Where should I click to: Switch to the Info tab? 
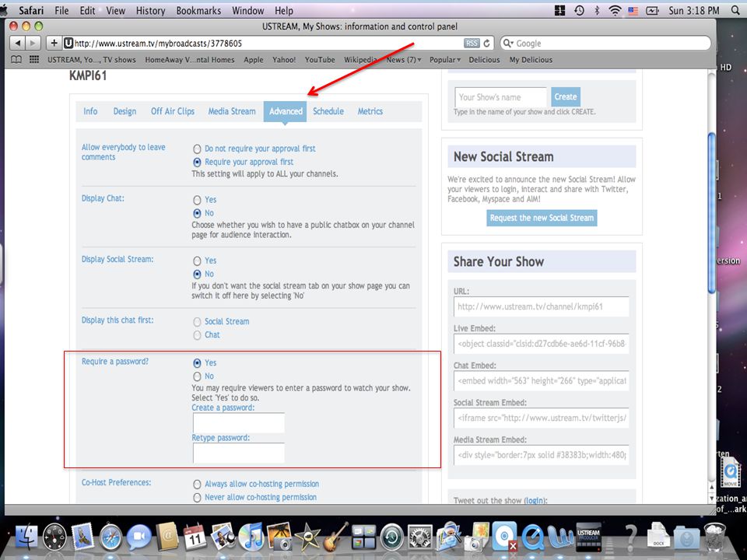tap(90, 111)
